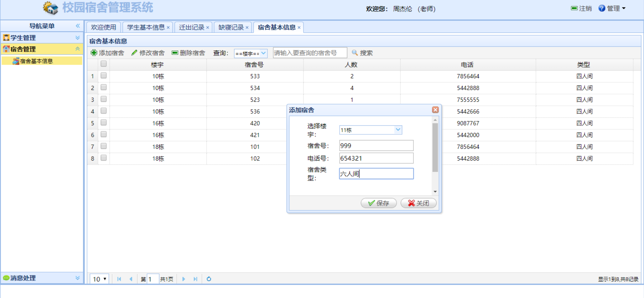This screenshot has width=644, height=298.
Task: Click the 楼宇 column header
Action: [x=158, y=65]
